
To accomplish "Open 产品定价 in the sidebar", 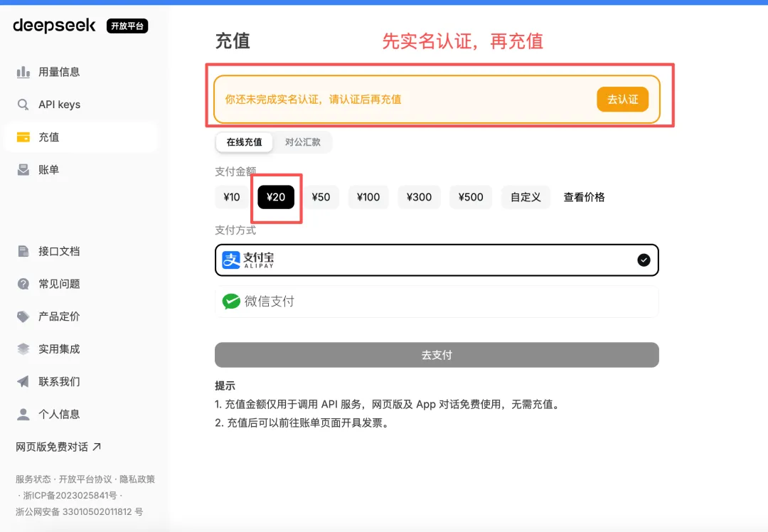I will click(80, 316).
